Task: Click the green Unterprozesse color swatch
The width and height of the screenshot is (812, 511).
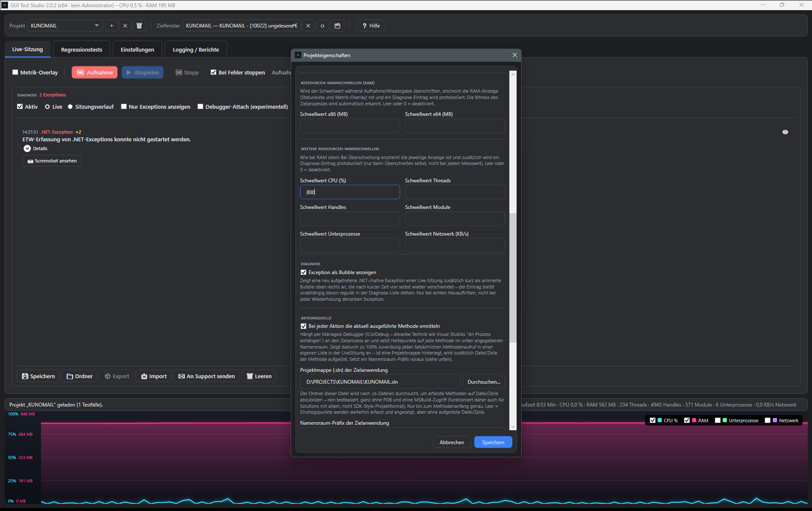Action: (x=725, y=420)
